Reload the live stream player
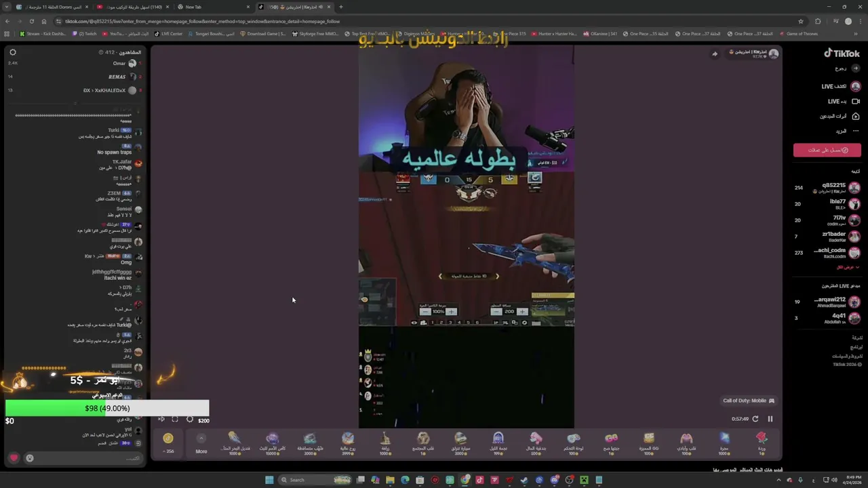Image resolution: width=868 pixels, height=488 pixels. click(755, 419)
